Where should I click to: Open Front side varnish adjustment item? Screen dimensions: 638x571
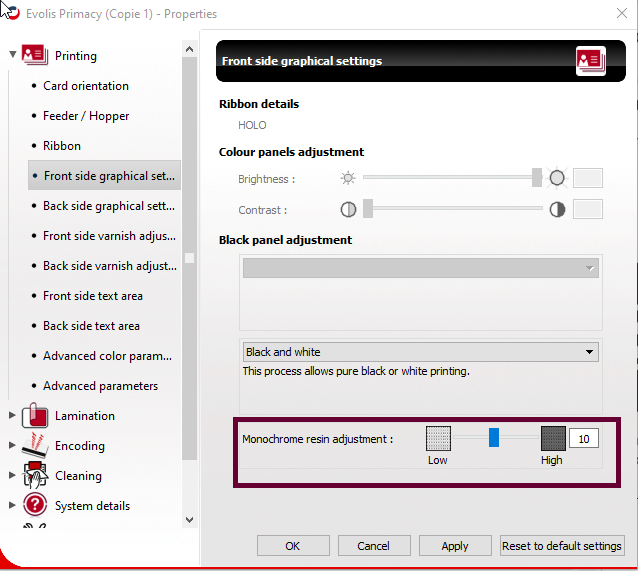109,236
